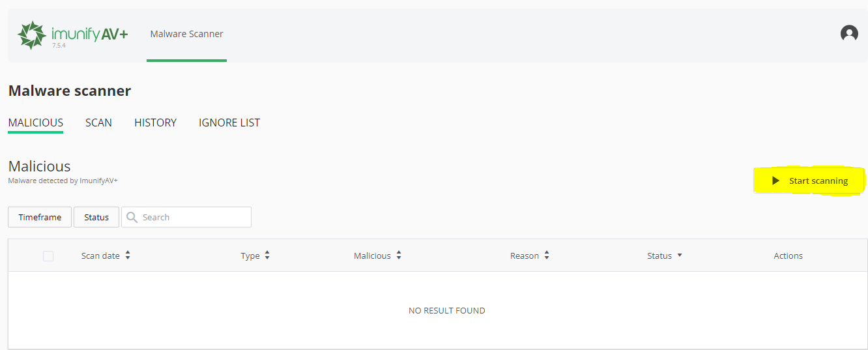868x350 pixels.
Task: Open the Status filter dropdown button
Action: [96, 217]
